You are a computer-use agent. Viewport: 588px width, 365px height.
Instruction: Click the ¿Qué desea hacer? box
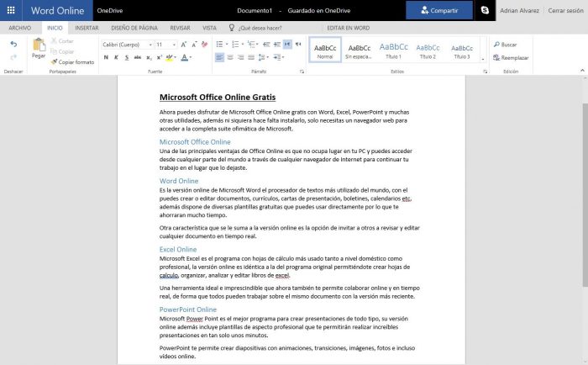(255, 28)
